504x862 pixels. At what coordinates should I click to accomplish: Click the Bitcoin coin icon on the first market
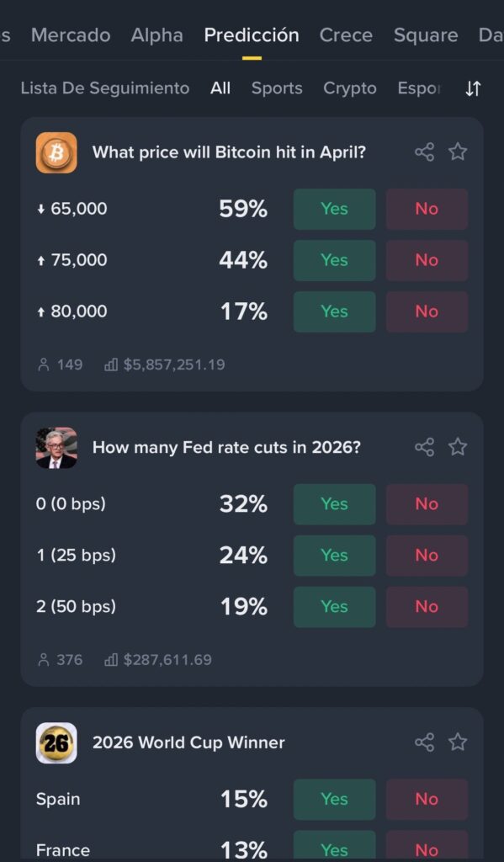pyautogui.click(x=56, y=152)
